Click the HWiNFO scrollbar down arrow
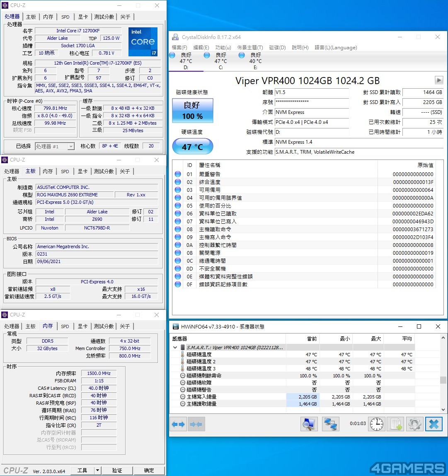This screenshot has height=476, width=448. point(443,410)
